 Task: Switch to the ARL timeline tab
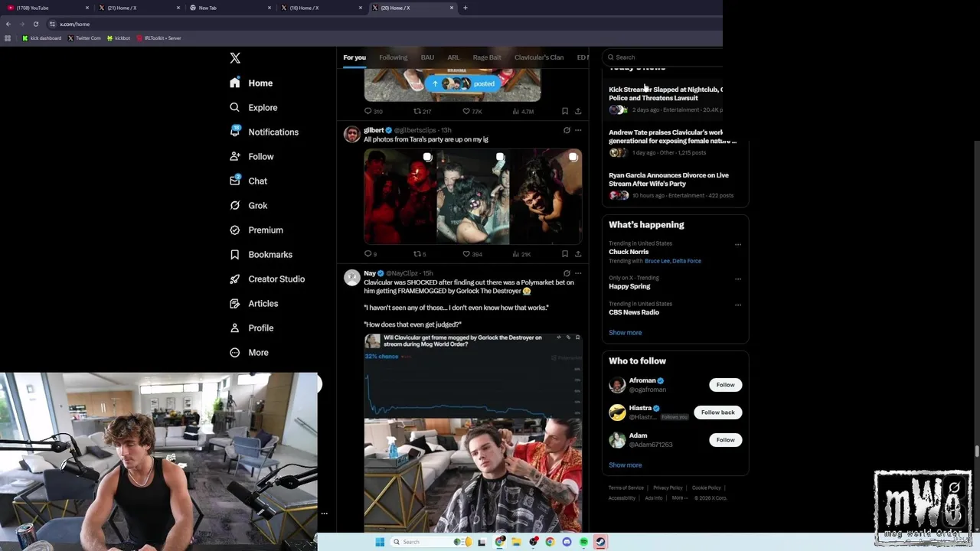click(453, 57)
